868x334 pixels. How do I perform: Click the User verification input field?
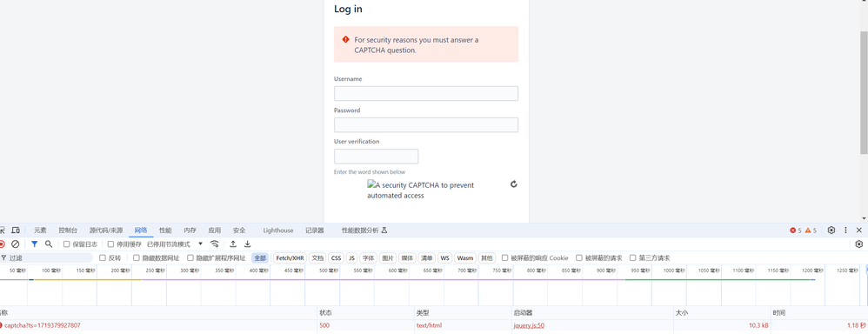[377, 157]
